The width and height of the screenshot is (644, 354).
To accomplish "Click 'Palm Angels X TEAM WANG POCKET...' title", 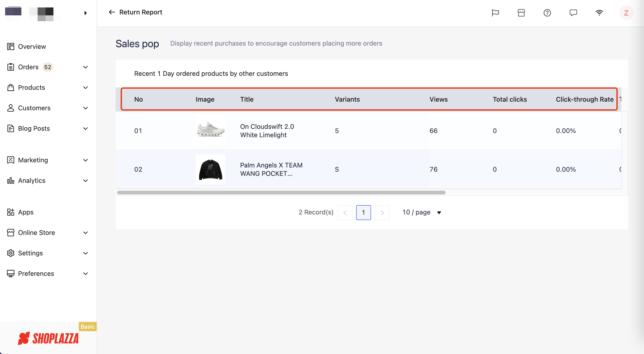I will point(271,169).
